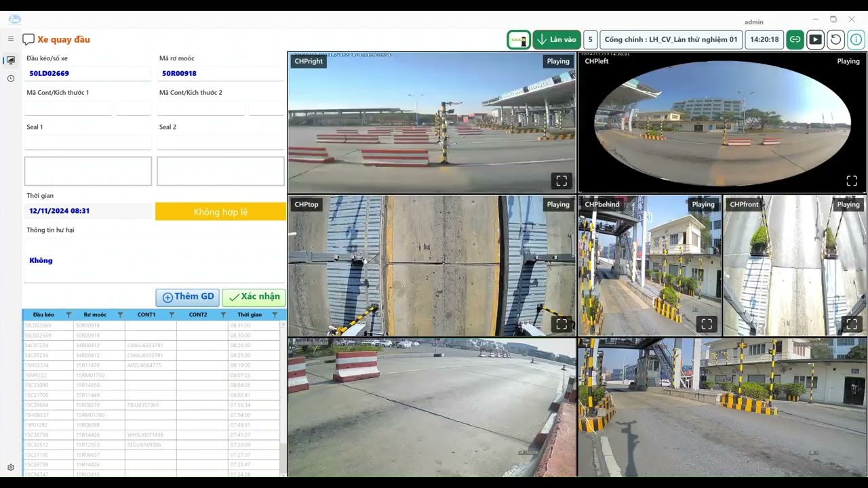Viewport: 868px width, 488px height.
Task: Sort by the Thời gian column header
Action: point(250,315)
